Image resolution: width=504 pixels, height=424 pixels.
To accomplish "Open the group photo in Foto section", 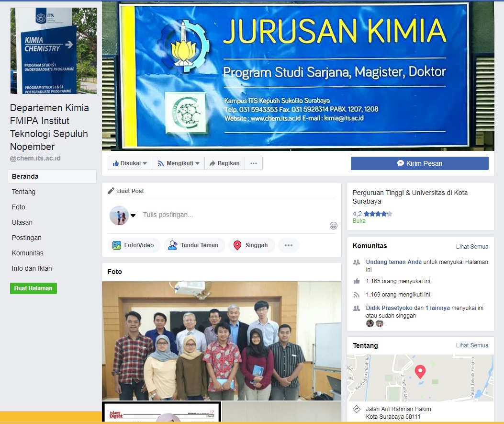I will 221,341.
